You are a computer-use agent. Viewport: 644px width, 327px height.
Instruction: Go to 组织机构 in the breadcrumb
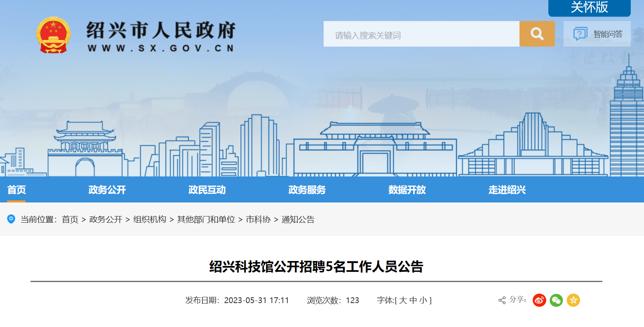[x=150, y=219]
